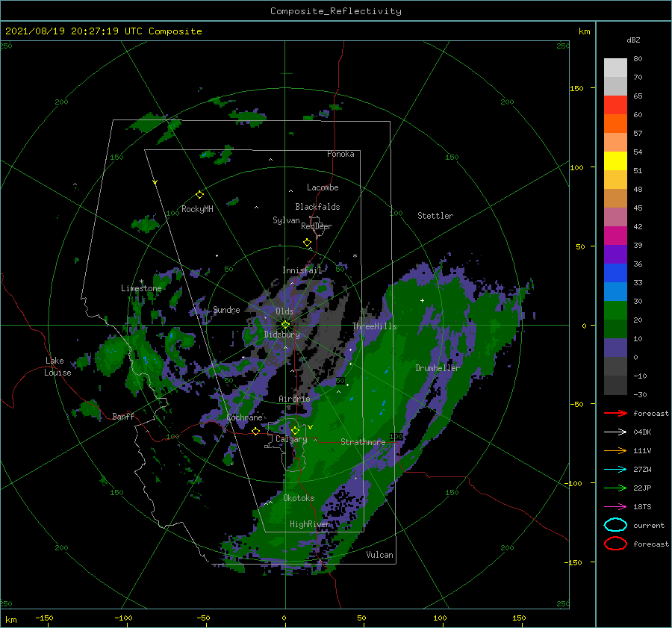
Task: Click the red forecast oval icon
Action: [x=615, y=544]
